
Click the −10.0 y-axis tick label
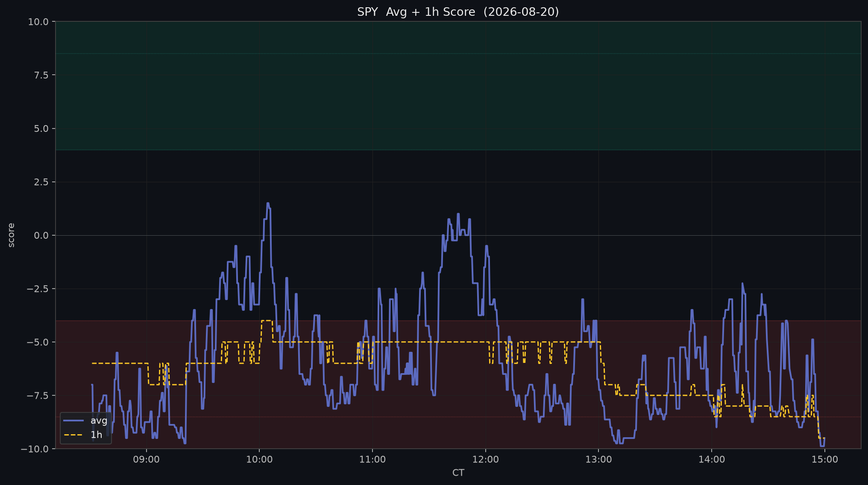[35, 449]
